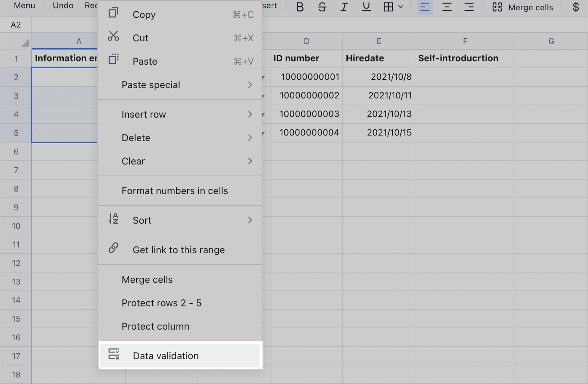This screenshot has height=384, width=588.
Task: Click Get link to this range
Action: [178, 250]
